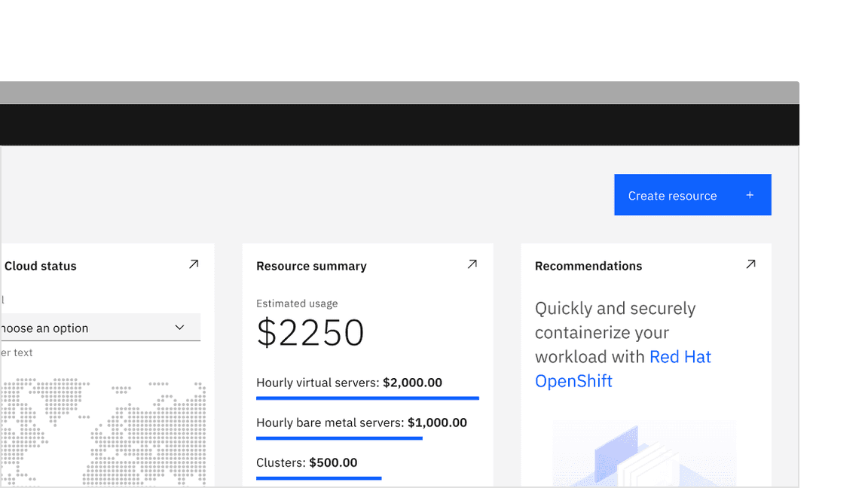This screenshot has height=488, width=868.
Task: Click the Recommendations card heading
Action: 588,266
